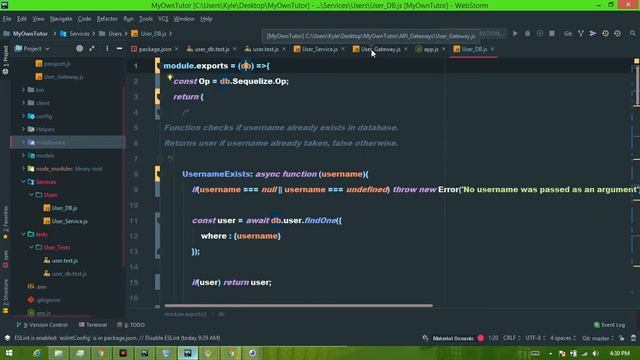Open the Version Control tool window
This screenshot has width=640, height=360.
pyautogui.click(x=42, y=325)
